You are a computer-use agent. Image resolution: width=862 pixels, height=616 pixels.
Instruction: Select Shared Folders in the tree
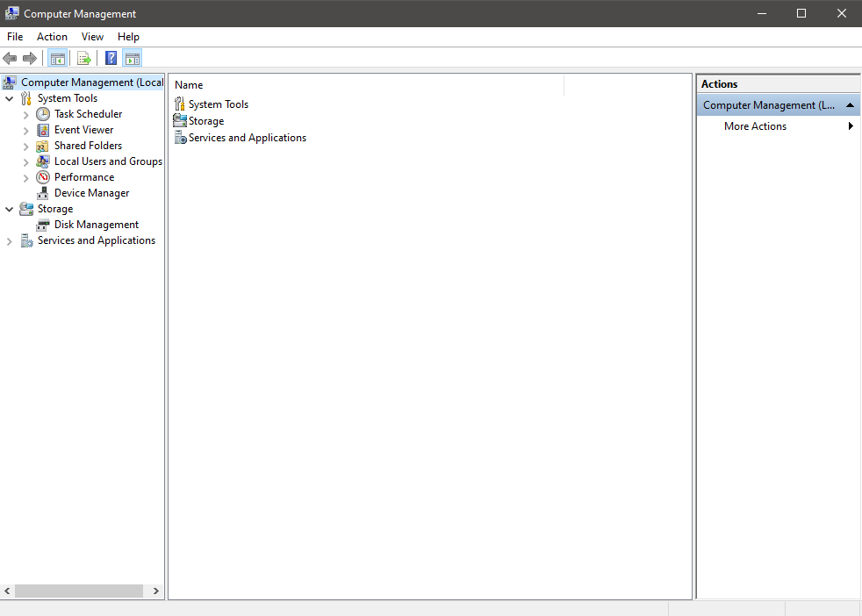pos(88,146)
